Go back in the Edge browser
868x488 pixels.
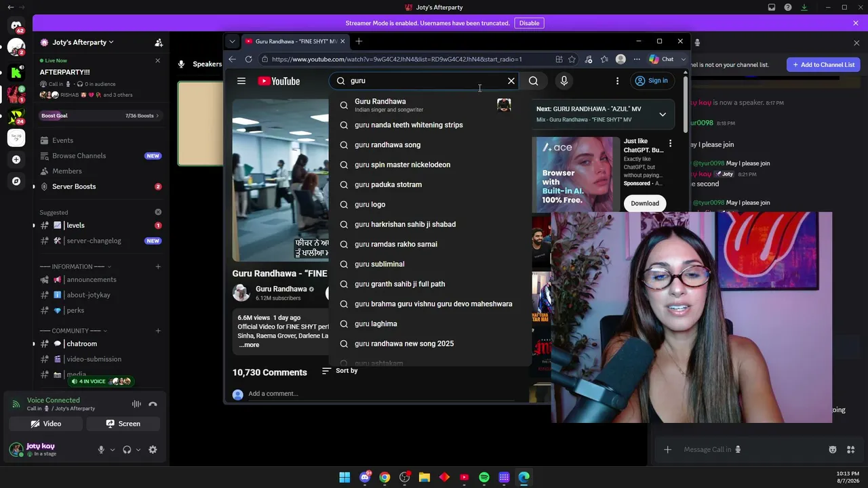[x=233, y=60]
